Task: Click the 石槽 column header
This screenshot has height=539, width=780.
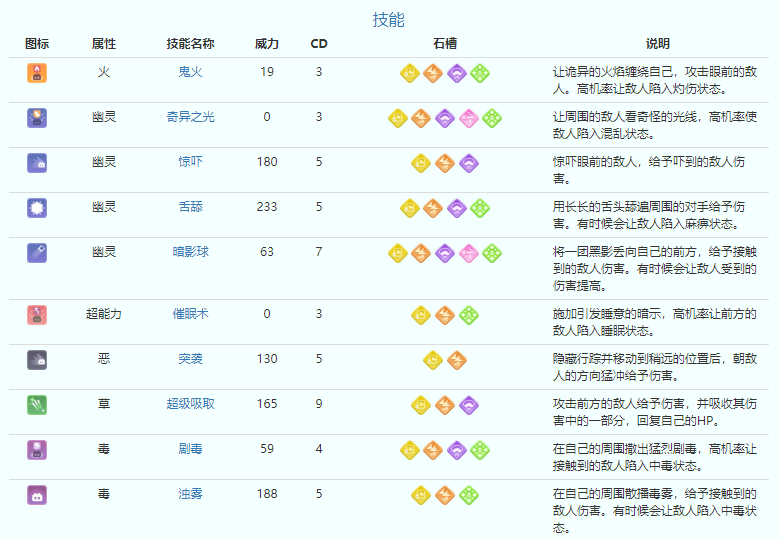Action: (445, 44)
